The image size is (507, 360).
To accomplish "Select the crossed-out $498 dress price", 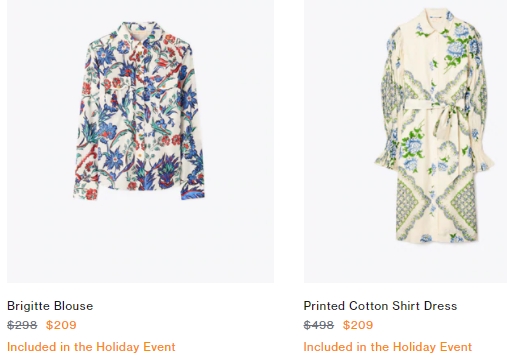I will pyautogui.click(x=319, y=325).
